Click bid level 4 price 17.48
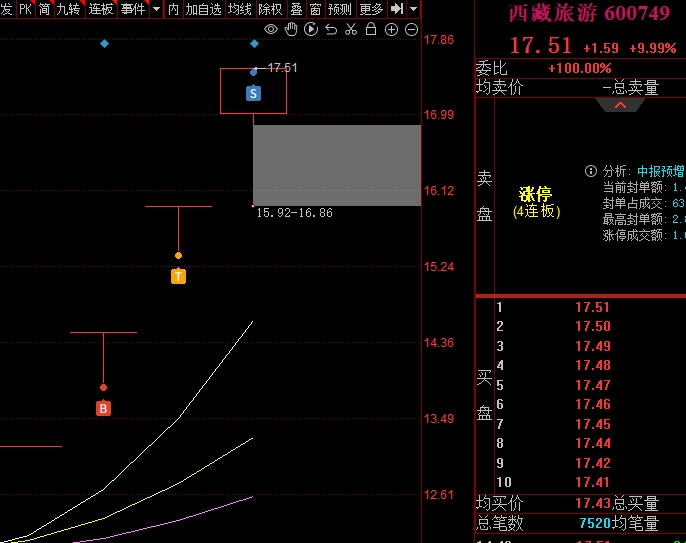 click(x=592, y=365)
